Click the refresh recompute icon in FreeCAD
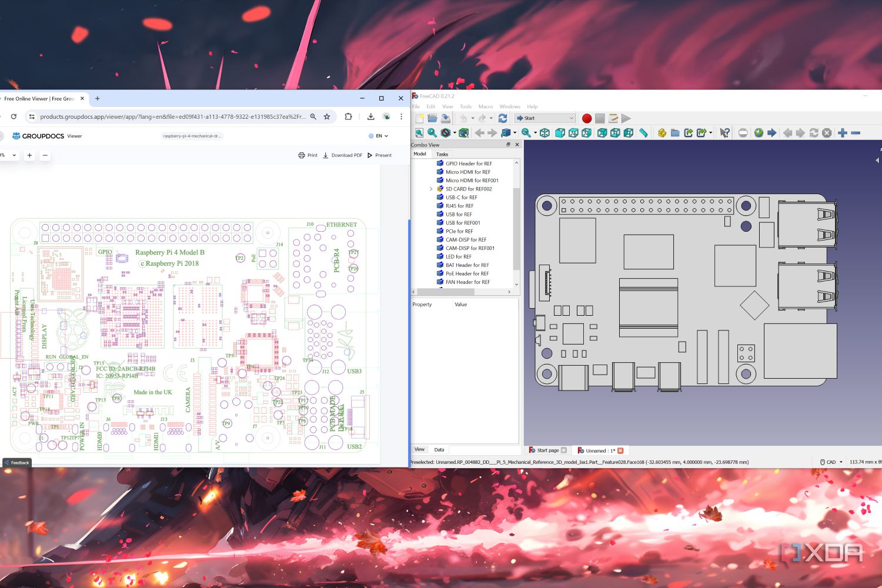 pyautogui.click(x=503, y=118)
